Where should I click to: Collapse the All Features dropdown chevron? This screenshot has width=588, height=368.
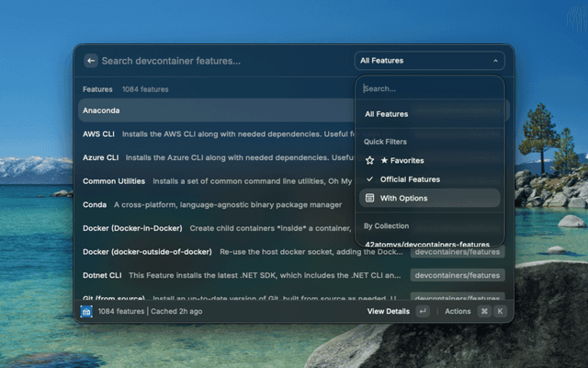(x=495, y=61)
